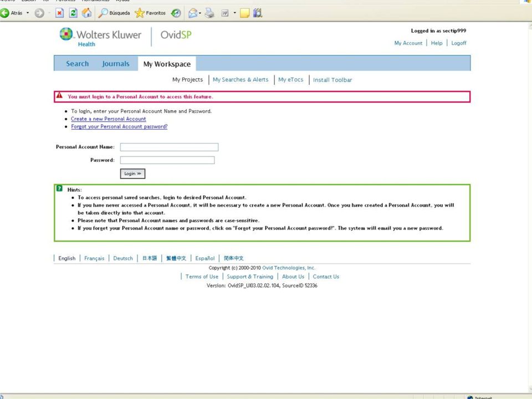Open Ovid Technologies, Inc. link

[289, 268]
